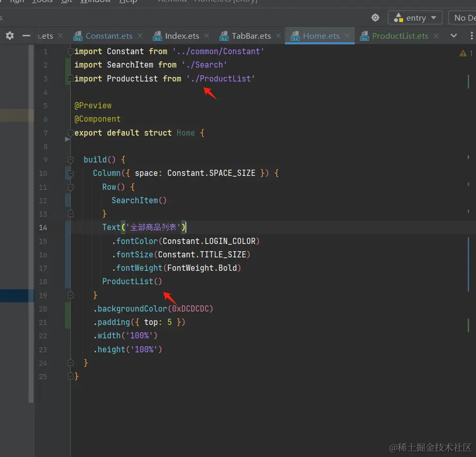Click the ETS file icon on TabBar.ets tab
Viewport: 476px width, 457px height.
pyautogui.click(x=224, y=36)
